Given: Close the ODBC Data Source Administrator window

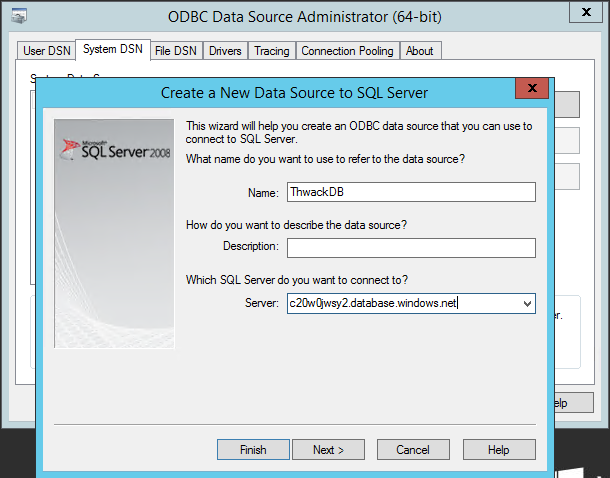Looking at the screenshot, I should (586, 12).
